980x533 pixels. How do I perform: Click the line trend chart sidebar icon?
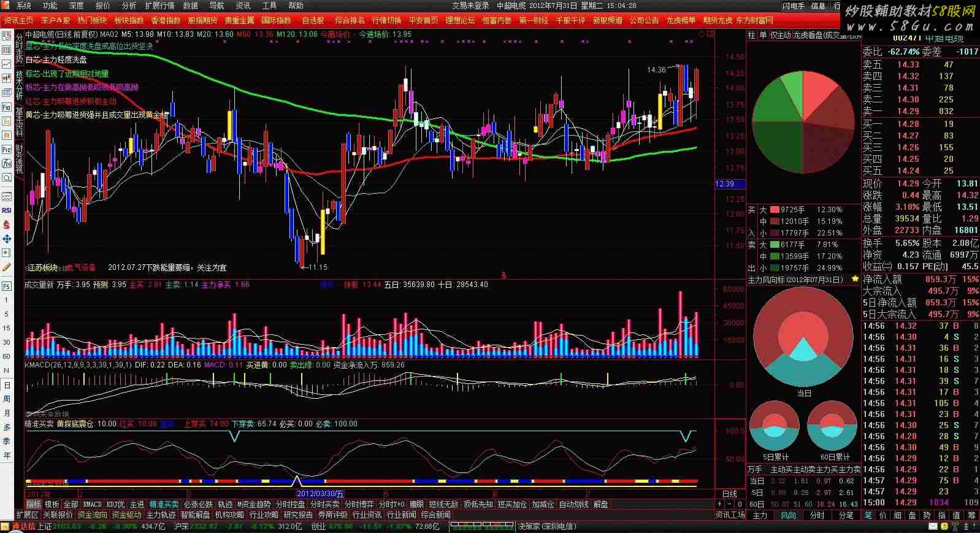[x=7, y=64]
